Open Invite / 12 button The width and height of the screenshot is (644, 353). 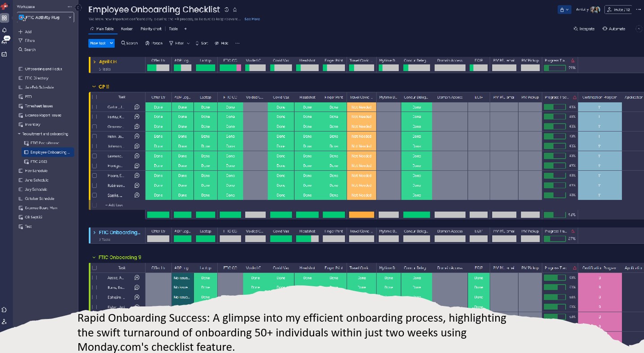(618, 9)
